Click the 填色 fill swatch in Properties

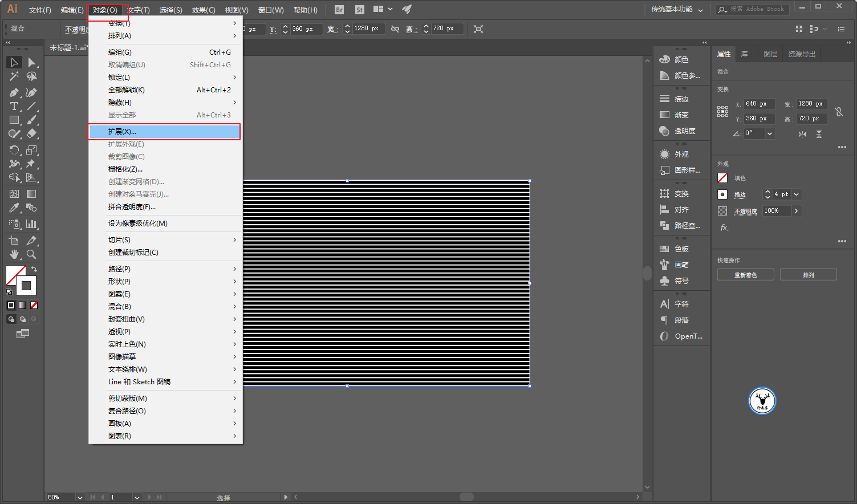[x=722, y=178]
